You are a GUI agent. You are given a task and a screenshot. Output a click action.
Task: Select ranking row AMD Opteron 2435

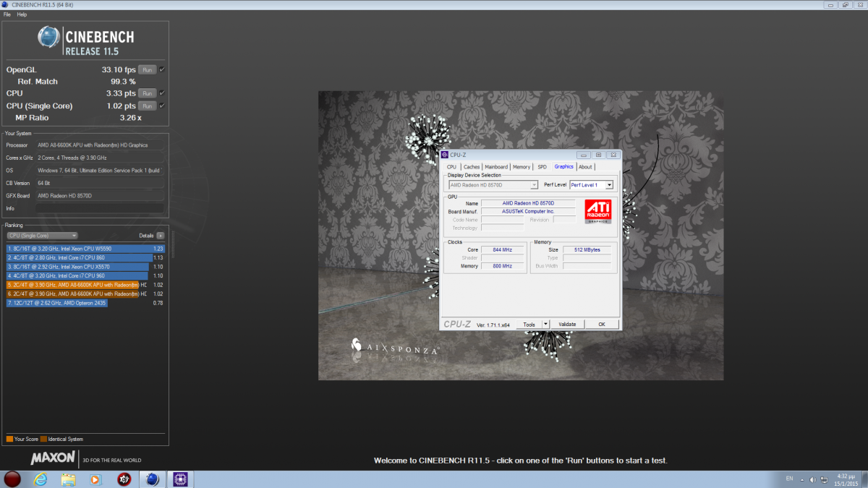coord(85,303)
